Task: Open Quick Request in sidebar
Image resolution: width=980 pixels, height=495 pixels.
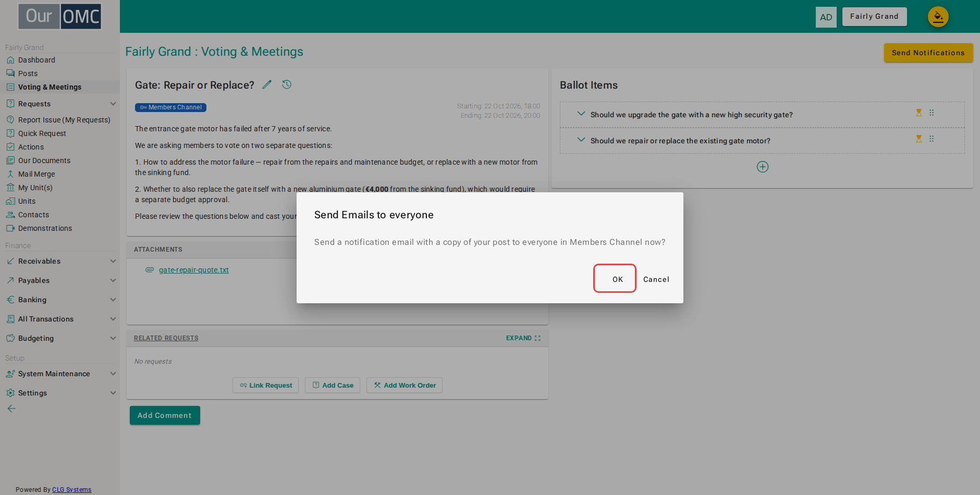Action: (x=42, y=133)
